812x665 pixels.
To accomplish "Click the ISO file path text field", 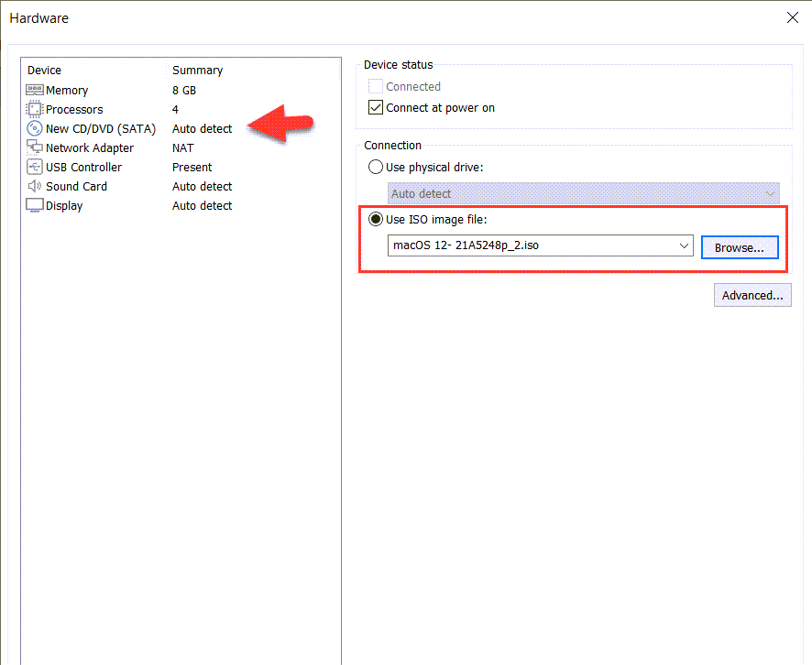I will 530,246.
